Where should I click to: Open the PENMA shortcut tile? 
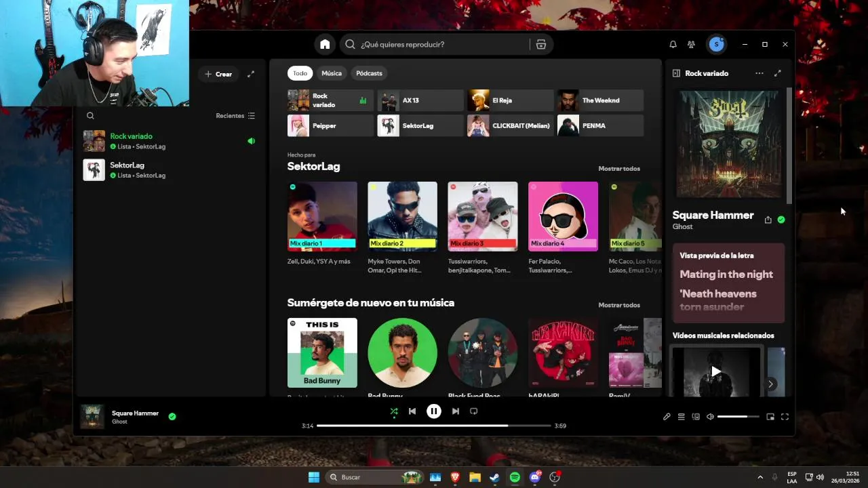600,125
